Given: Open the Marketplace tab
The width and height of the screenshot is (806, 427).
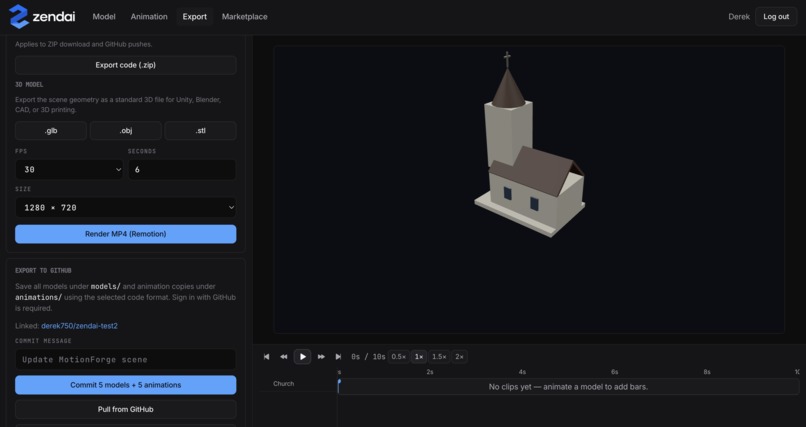Looking at the screenshot, I should click(245, 16).
